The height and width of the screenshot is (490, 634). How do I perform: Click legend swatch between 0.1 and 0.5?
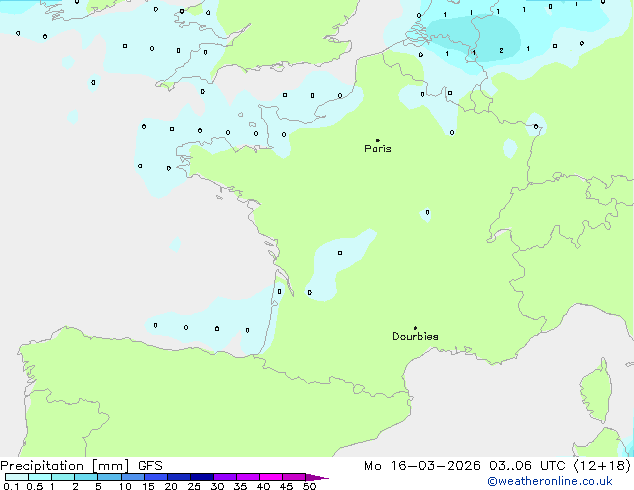[17, 477]
